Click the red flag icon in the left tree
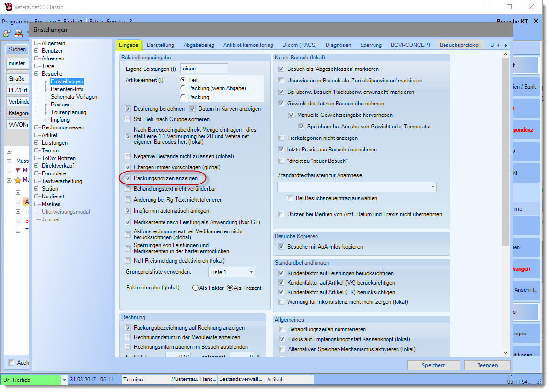 pos(18,171)
